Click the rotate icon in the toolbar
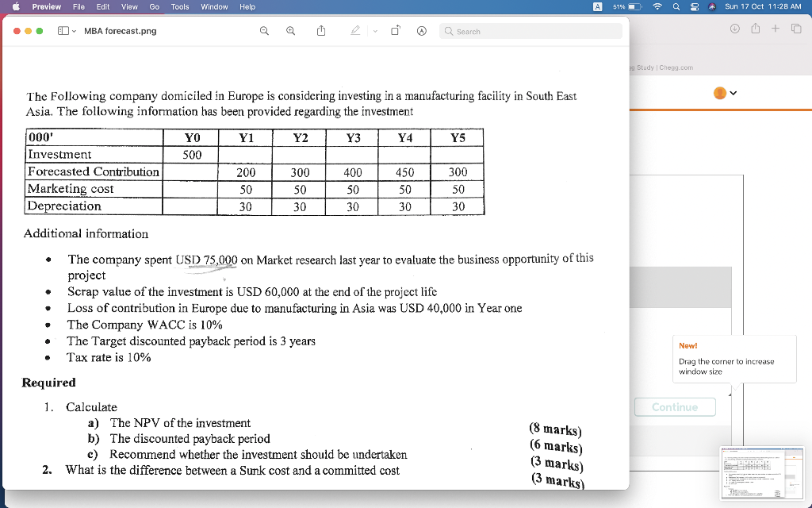 (x=395, y=30)
